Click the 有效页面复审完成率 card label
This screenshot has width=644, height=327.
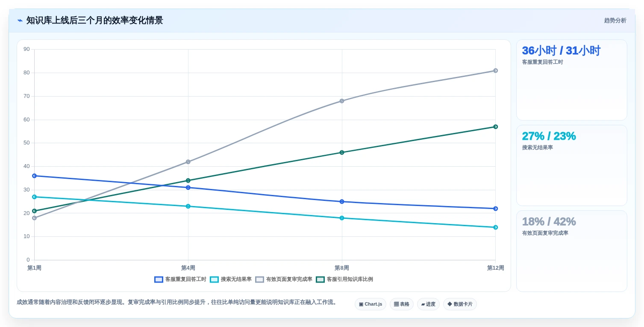click(x=545, y=233)
